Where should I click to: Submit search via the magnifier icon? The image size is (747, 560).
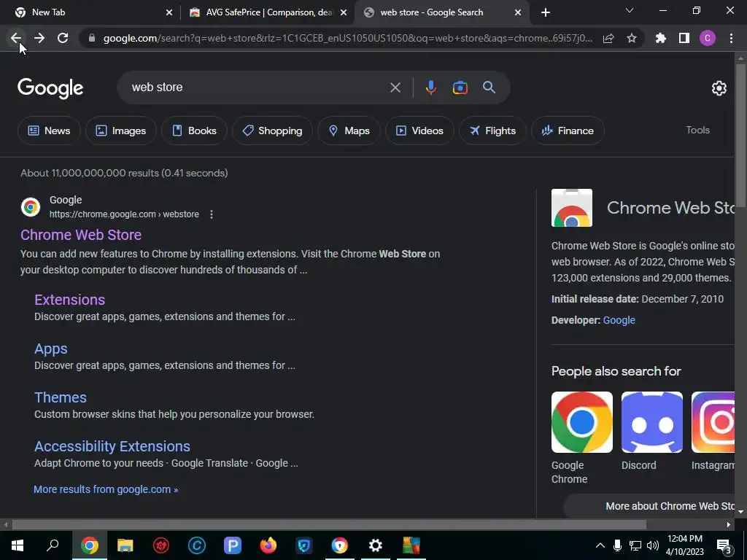pyautogui.click(x=489, y=87)
